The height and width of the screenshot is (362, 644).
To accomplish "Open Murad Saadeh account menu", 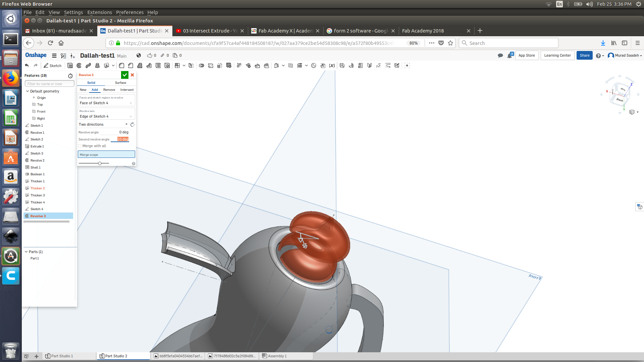I will pyautogui.click(x=625, y=56).
